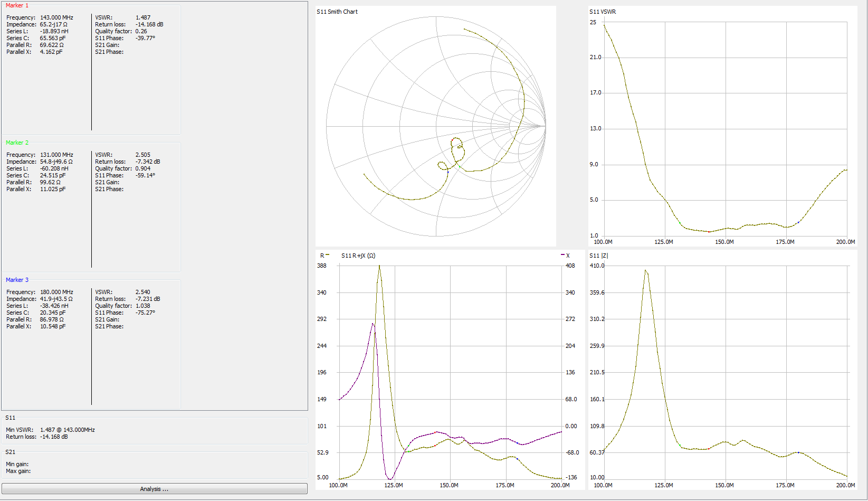Click the S11 VSWR chart title
Viewport: 868px width, 501px height.
603,12
